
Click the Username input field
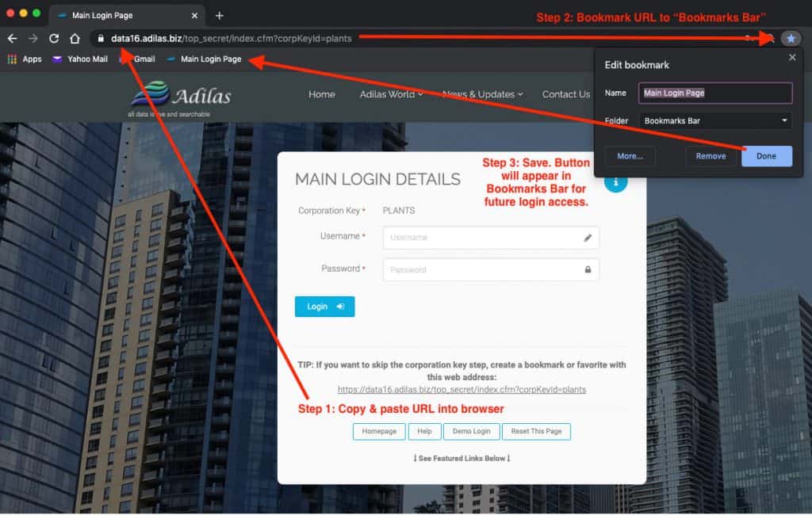click(x=491, y=238)
